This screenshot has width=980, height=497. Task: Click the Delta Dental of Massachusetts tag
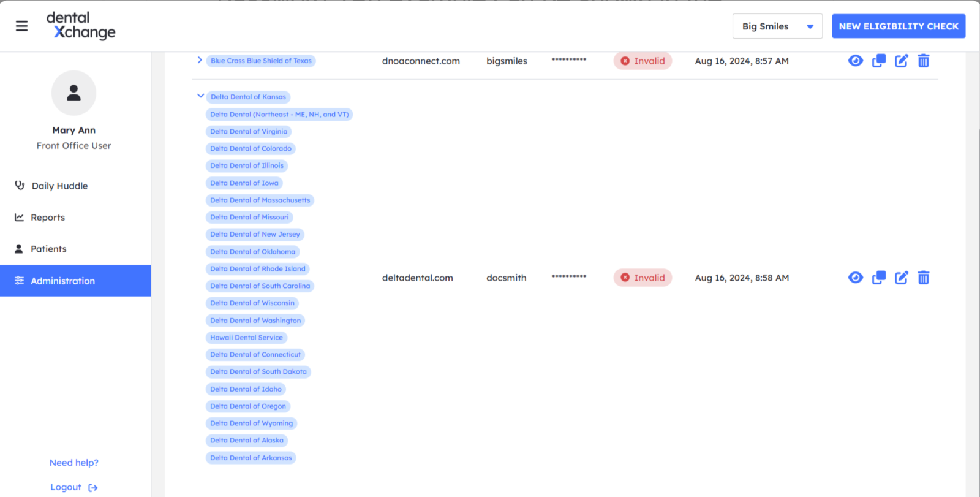pyautogui.click(x=260, y=200)
